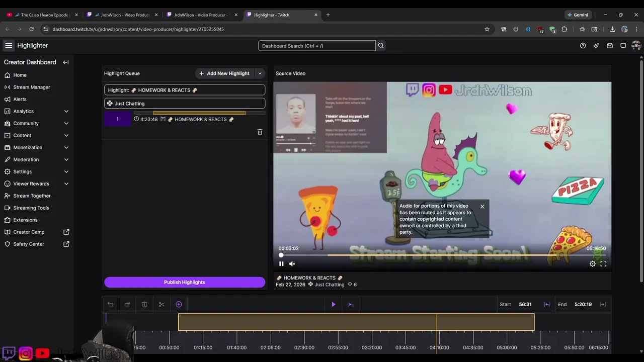Click the trash icon in timeline toolbar
Screen dimensions: 644x362
tap(144, 304)
